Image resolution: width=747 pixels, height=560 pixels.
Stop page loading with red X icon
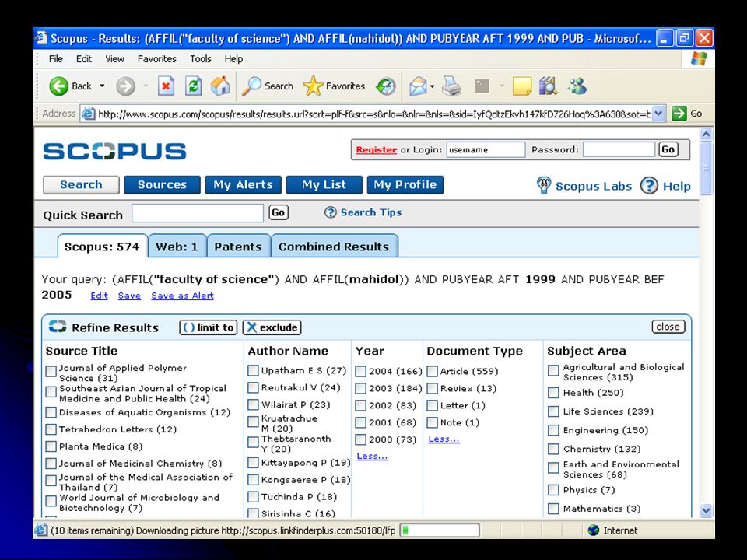pos(166,86)
